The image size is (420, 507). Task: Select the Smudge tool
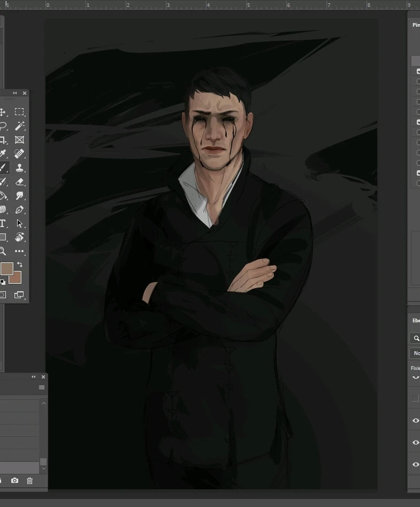click(19, 195)
